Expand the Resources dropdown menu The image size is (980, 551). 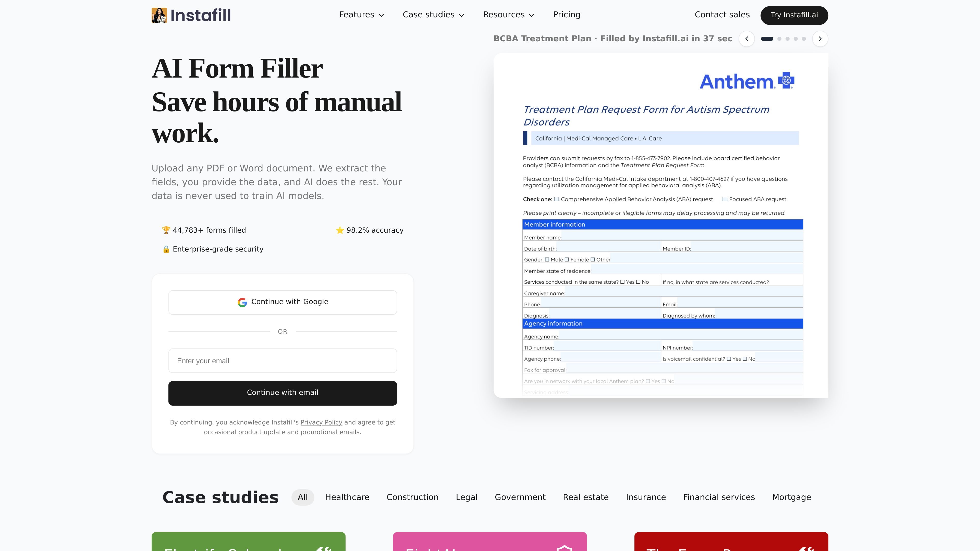click(x=509, y=15)
